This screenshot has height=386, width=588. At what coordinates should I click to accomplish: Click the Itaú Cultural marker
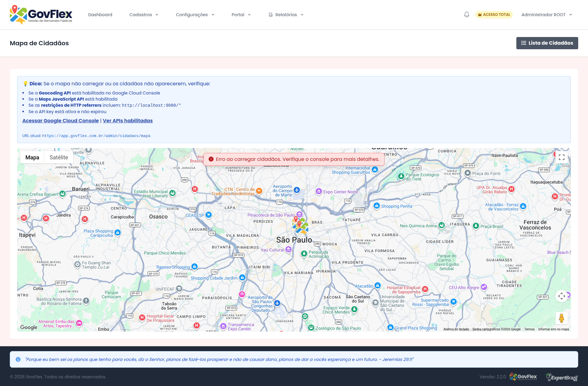288,250
